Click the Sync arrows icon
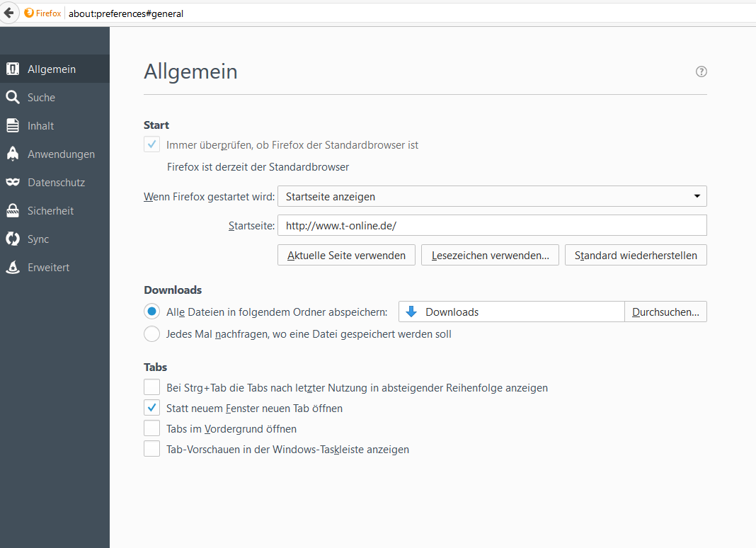This screenshot has height=548, width=756. pyautogui.click(x=13, y=239)
